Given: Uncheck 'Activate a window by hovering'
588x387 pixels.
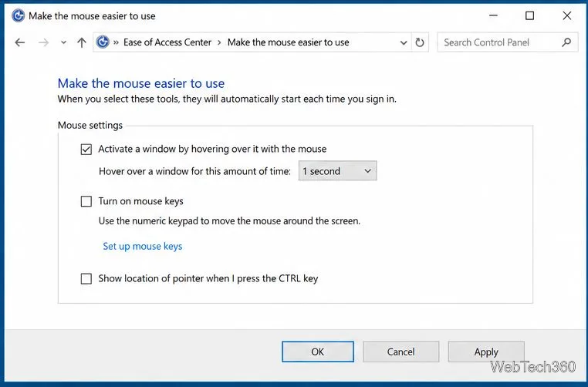Looking at the screenshot, I should [x=86, y=149].
